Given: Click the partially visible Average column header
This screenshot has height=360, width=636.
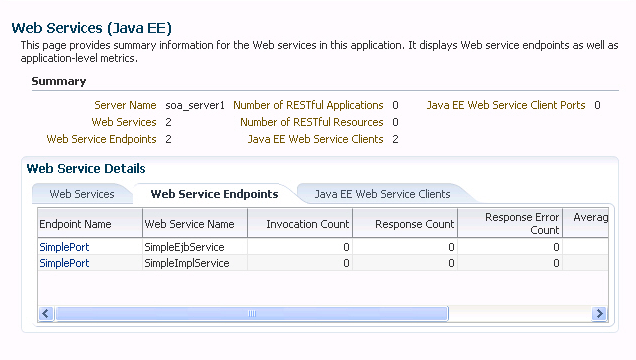Looking at the screenshot, I should [x=586, y=223].
